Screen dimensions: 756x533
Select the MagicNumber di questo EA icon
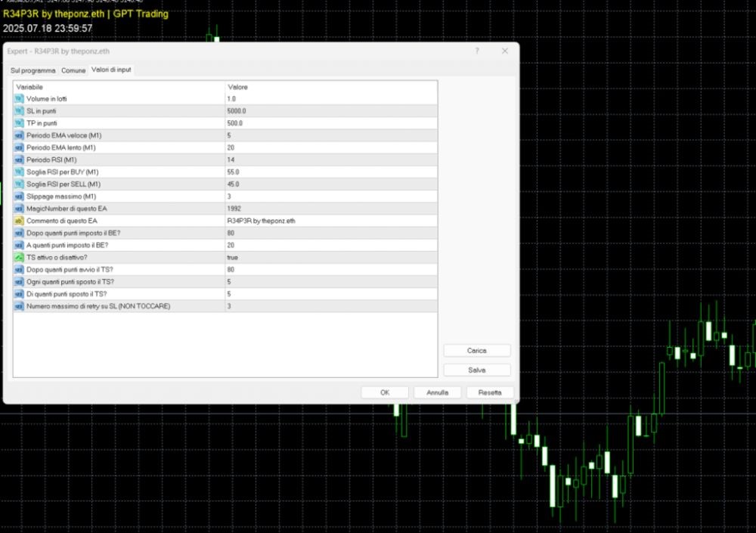click(x=20, y=208)
